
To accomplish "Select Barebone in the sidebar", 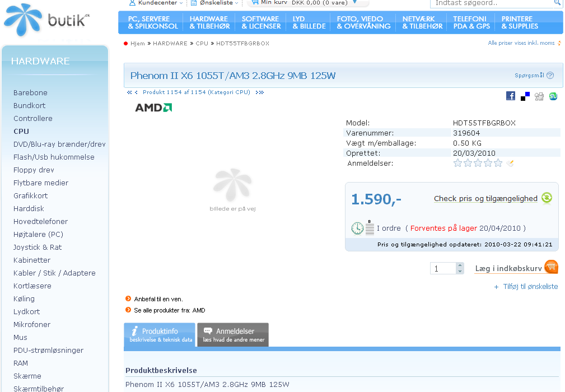I will click(x=30, y=92).
